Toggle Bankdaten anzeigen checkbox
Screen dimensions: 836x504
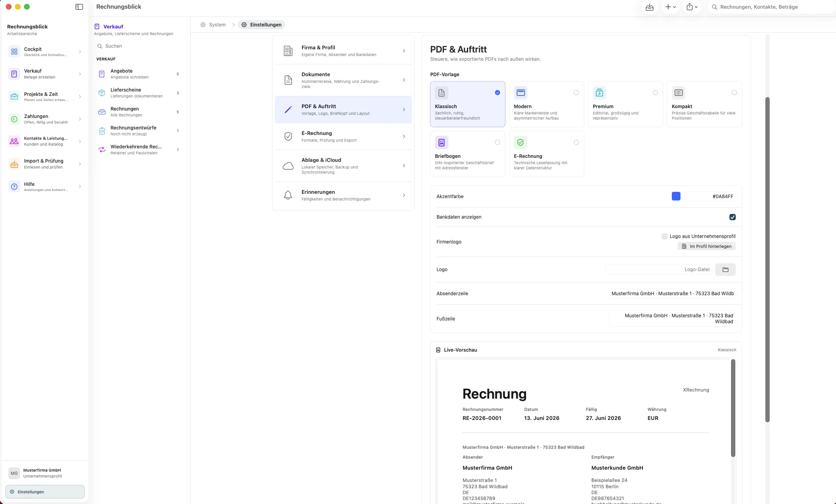[733, 217]
